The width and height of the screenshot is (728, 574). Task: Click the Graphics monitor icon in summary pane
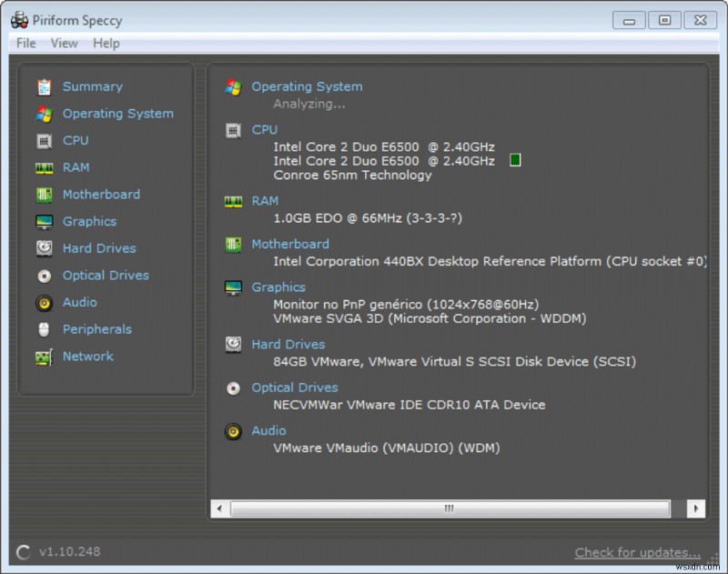(233, 287)
